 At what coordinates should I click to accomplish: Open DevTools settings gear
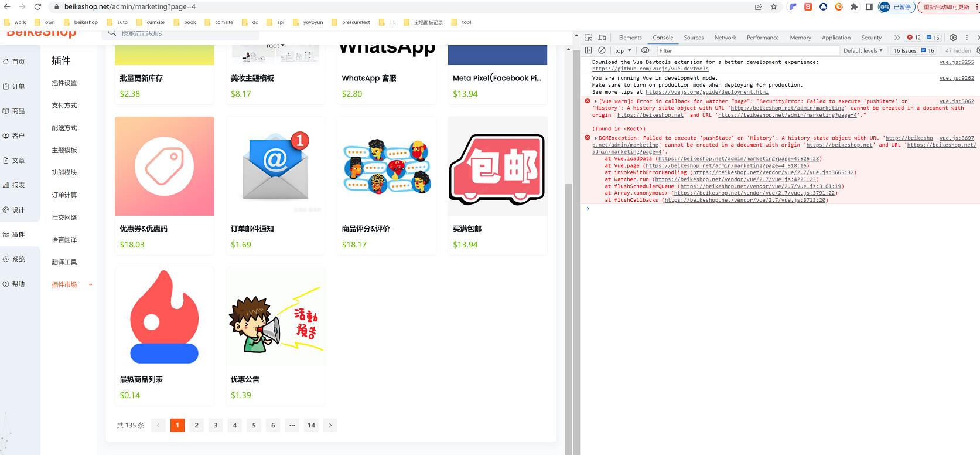[x=953, y=38]
